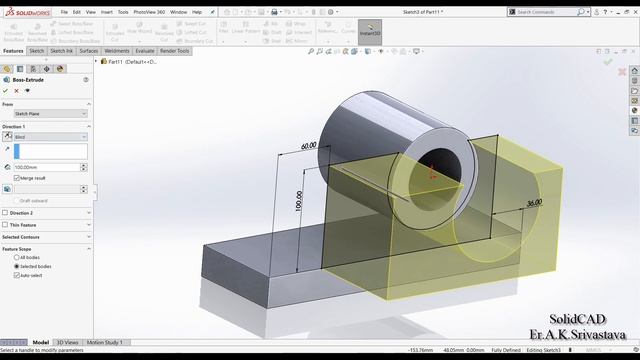Viewport: 640px width, 360px height.
Task: Open the Blind end condition dropdown
Action: [x=51, y=137]
